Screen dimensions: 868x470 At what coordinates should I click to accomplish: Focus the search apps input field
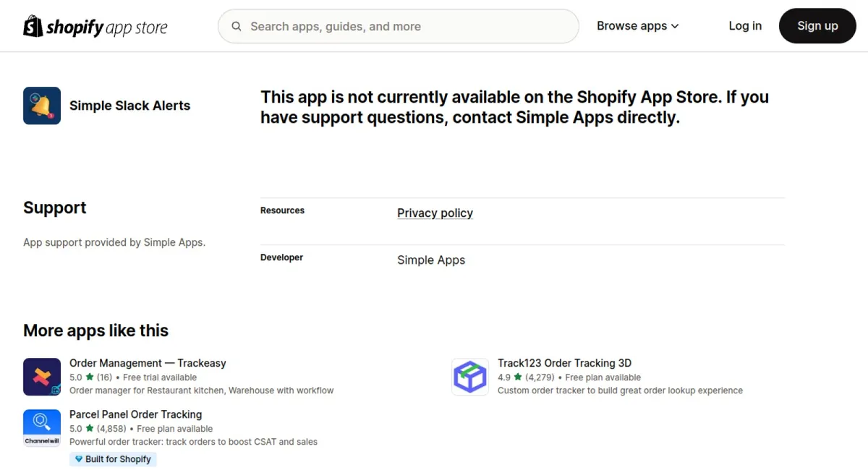coord(399,26)
